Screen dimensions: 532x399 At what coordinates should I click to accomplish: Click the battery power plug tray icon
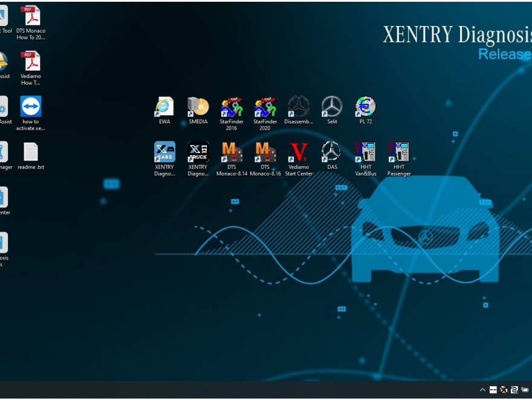coord(525,390)
